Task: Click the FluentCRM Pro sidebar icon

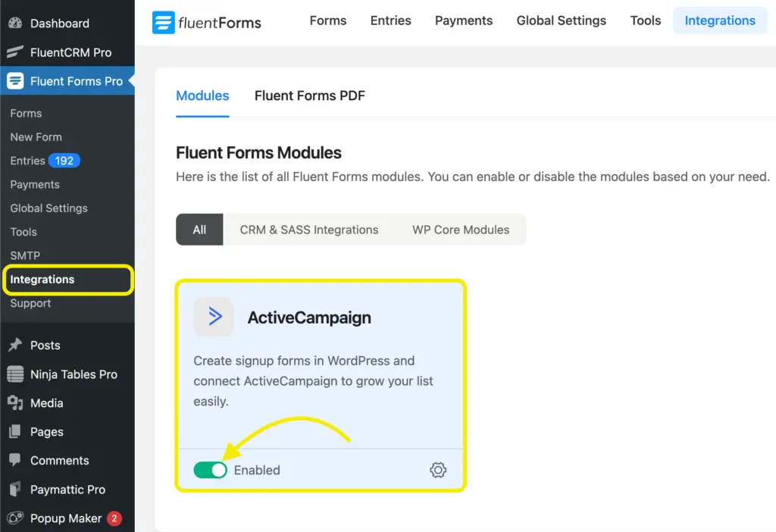Action: [x=15, y=52]
